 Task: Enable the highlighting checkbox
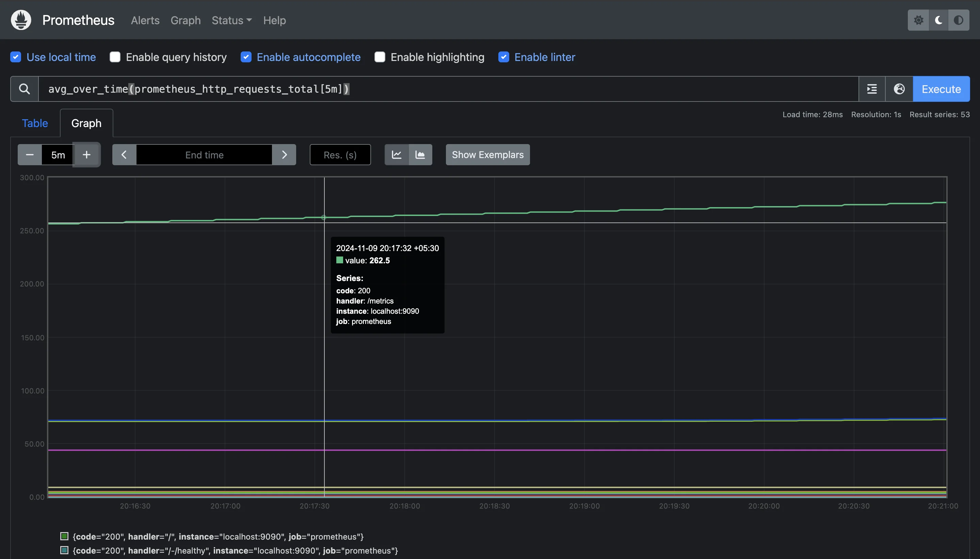point(380,57)
